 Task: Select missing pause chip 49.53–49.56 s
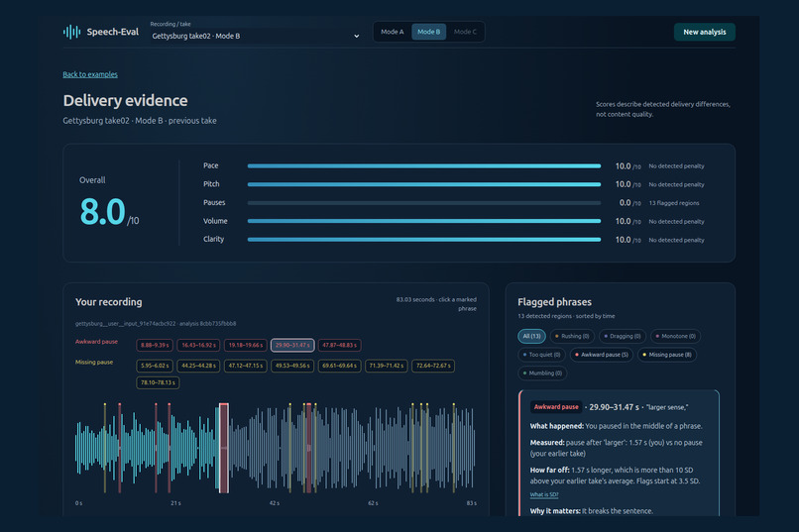292,366
